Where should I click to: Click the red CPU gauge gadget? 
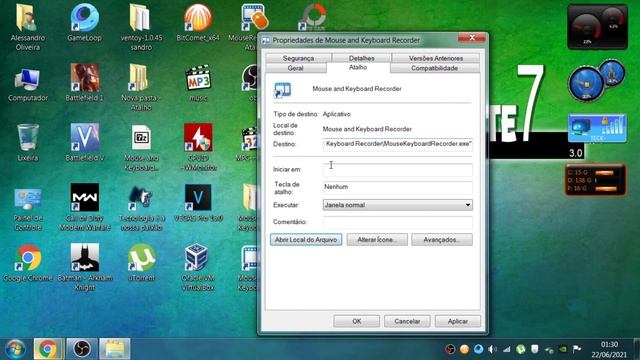(597, 27)
